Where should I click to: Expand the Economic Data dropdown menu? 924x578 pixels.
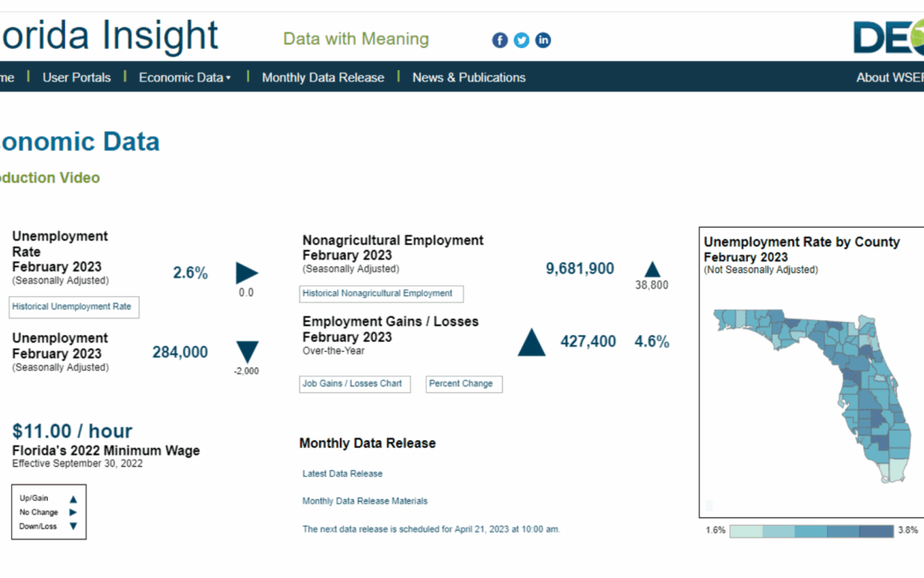pyautogui.click(x=185, y=77)
